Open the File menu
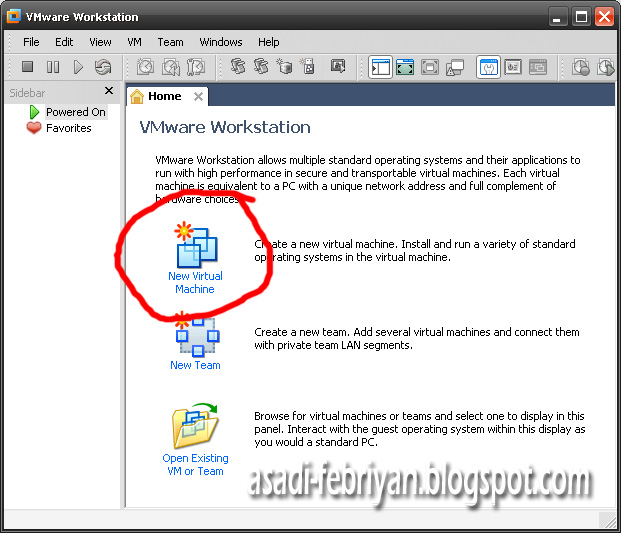621x533 pixels. pos(31,42)
